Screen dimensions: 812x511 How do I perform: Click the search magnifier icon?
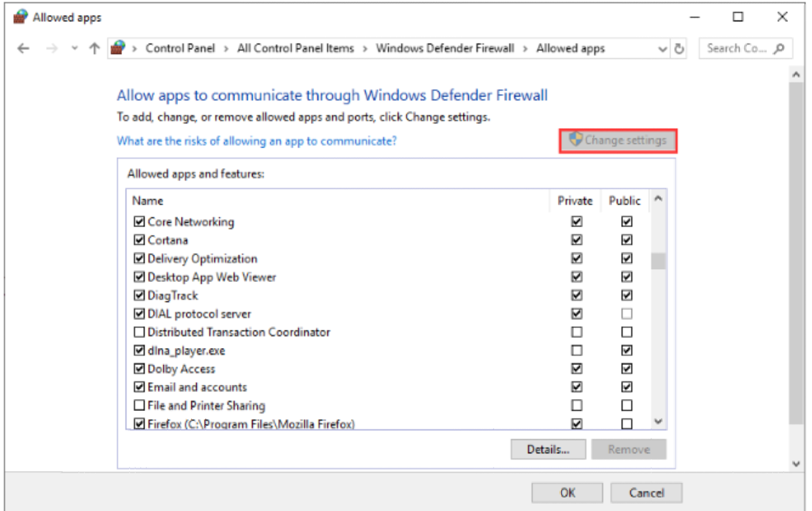[779, 48]
